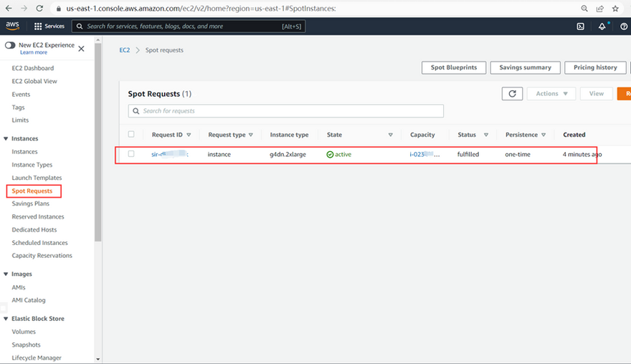
Task: Open the Actions dropdown
Action: [x=551, y=94]
